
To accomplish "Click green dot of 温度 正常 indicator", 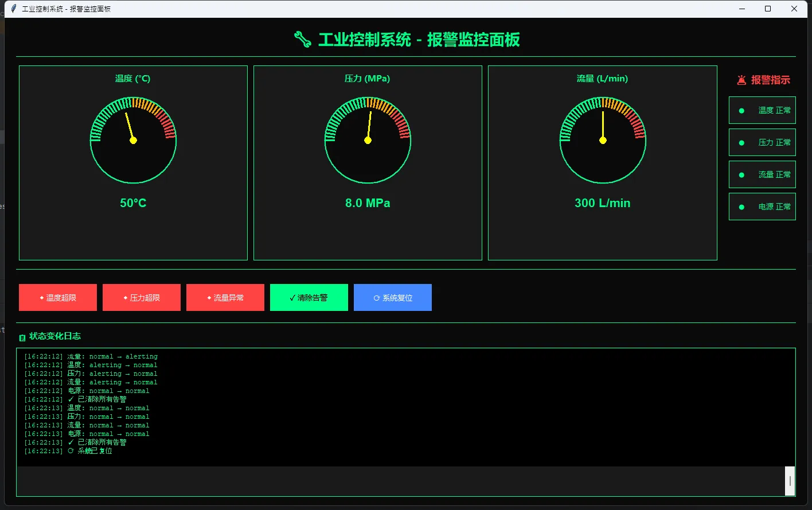I will click(x=741, y=111).
